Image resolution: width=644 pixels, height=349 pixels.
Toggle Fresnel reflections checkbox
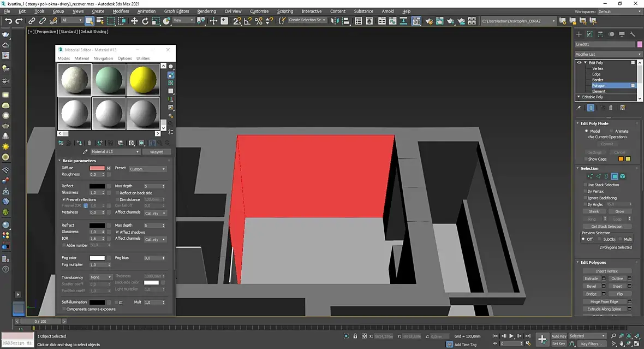(64, 200)
